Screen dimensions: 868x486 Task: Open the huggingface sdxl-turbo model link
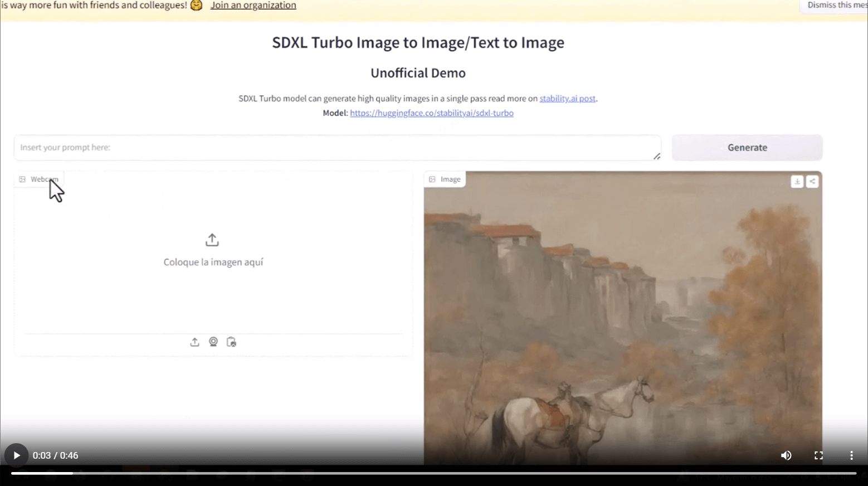432,113
